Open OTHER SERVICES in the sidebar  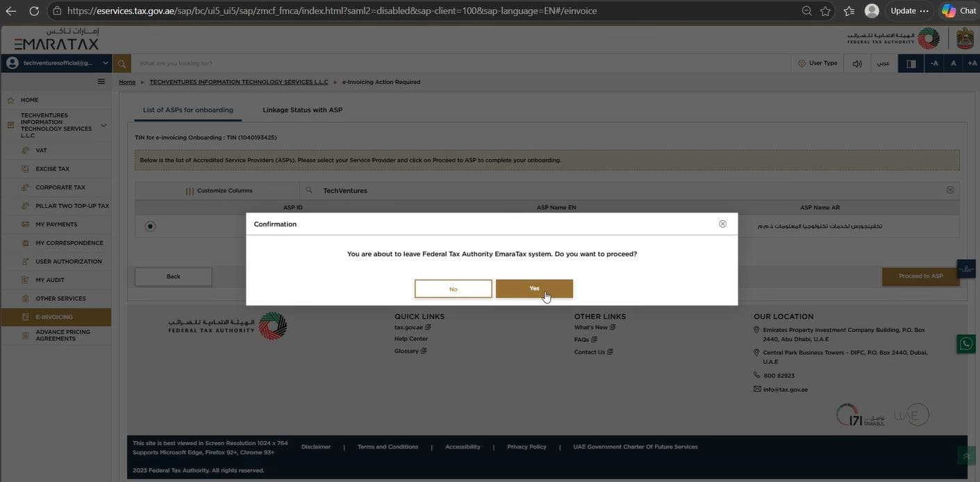(56, 299)
